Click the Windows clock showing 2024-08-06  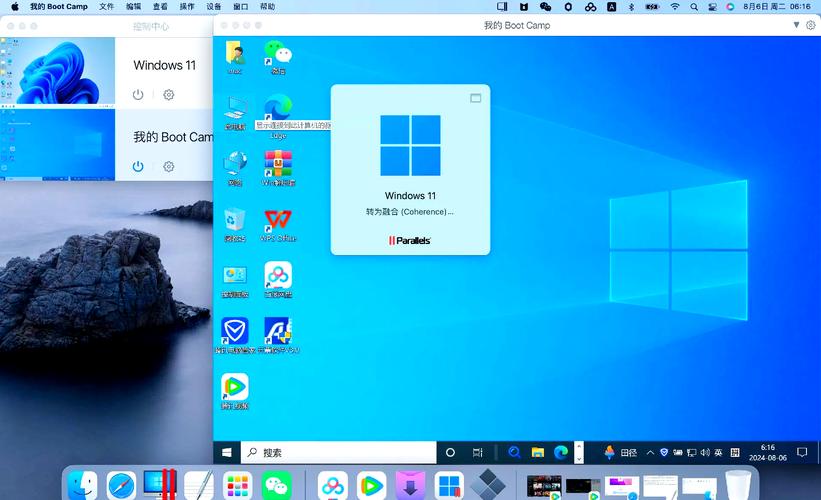point(768,452)
